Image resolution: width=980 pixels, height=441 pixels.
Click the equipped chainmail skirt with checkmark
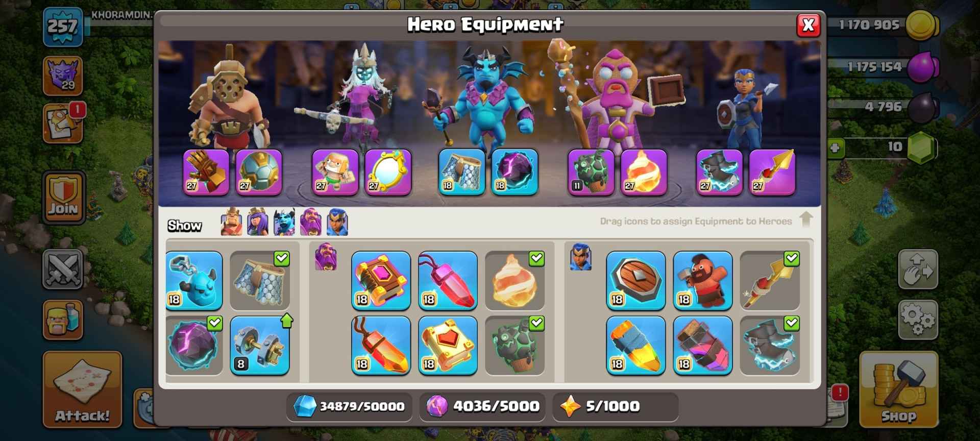[x=260, y=280]
